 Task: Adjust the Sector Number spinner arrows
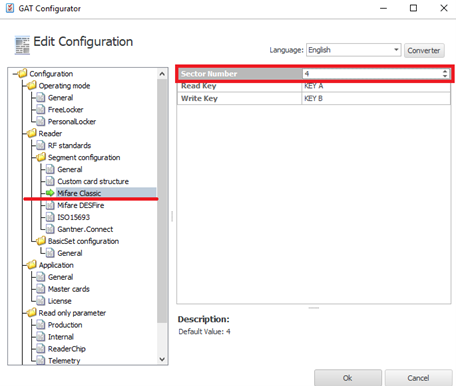(445, 74)
